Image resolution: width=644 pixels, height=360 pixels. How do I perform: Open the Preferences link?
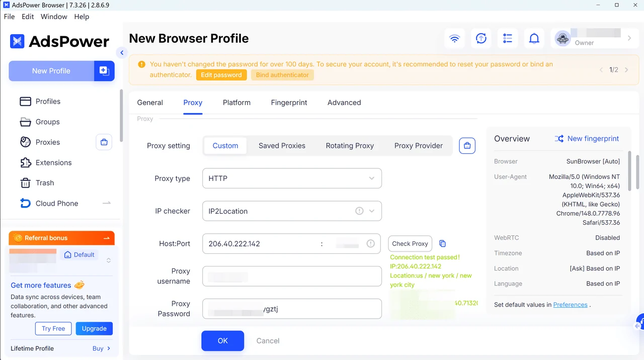coord(570,305)
